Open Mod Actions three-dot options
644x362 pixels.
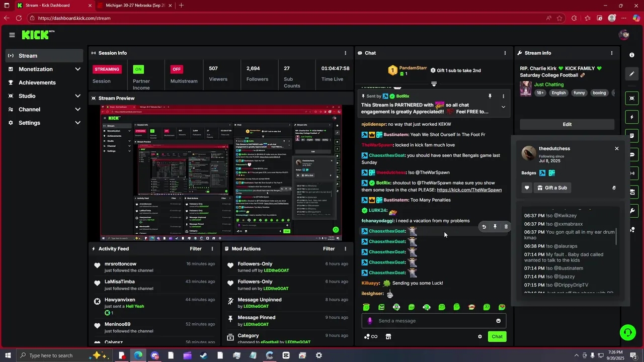coord(345,249)
